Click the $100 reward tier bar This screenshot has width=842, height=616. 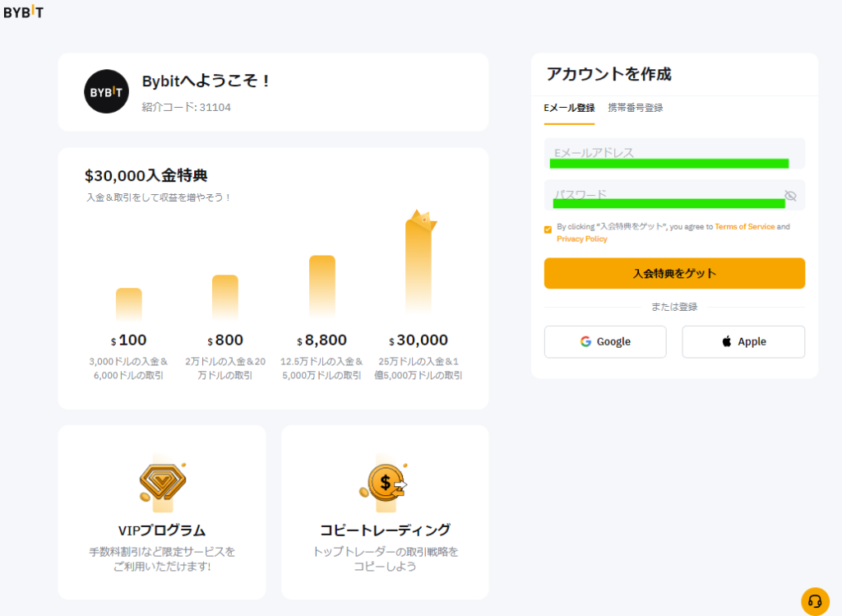coord(128,303)
